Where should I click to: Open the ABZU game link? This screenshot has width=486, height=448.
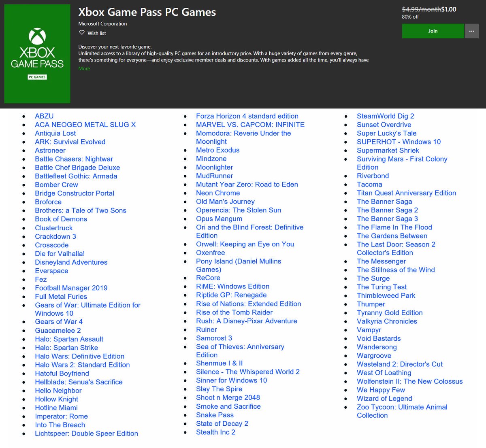(44, 116)
